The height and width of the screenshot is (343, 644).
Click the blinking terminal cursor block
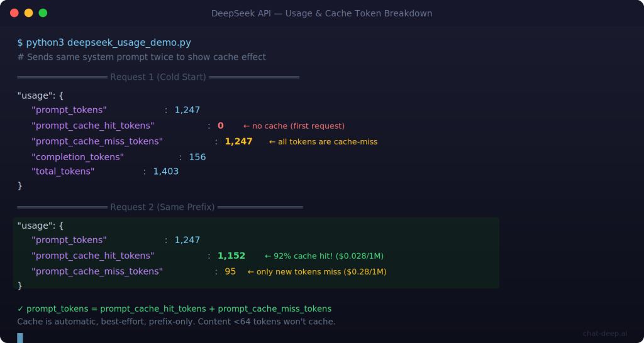[20, 338]
